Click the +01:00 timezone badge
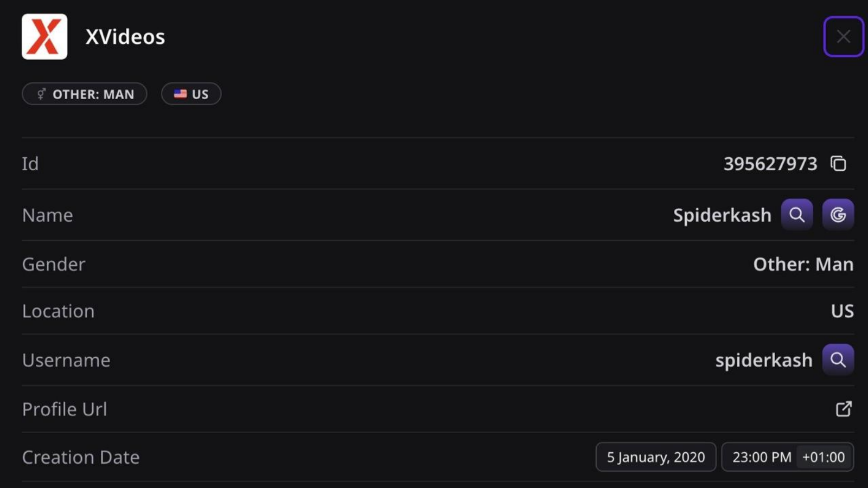868x488 pixels. 823,457
